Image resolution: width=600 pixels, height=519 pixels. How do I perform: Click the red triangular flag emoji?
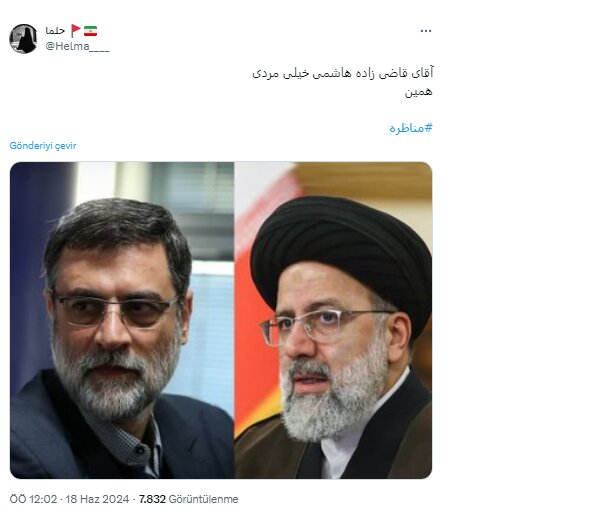[76, 31]
